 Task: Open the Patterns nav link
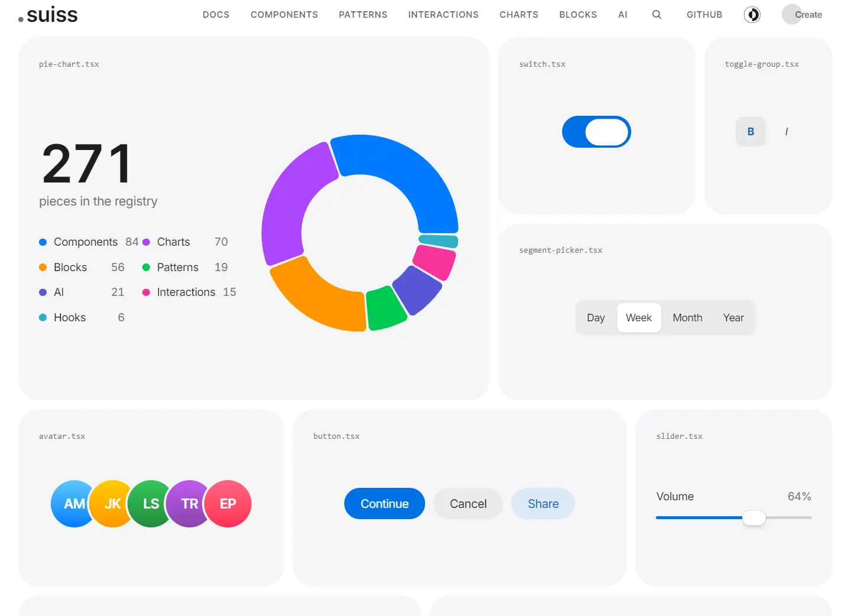(x=363, y=15)
